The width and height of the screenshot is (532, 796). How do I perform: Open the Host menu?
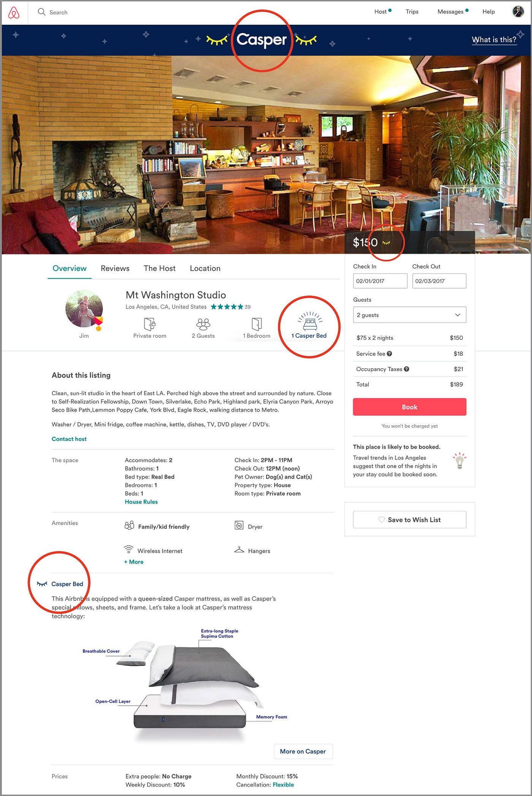[380, 12]
